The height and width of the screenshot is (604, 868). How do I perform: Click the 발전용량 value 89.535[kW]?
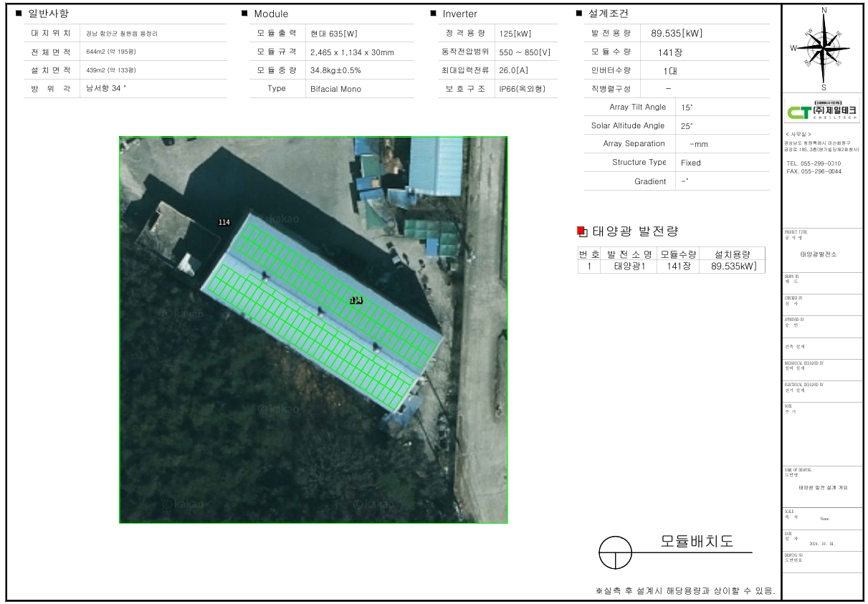point(676,33)
